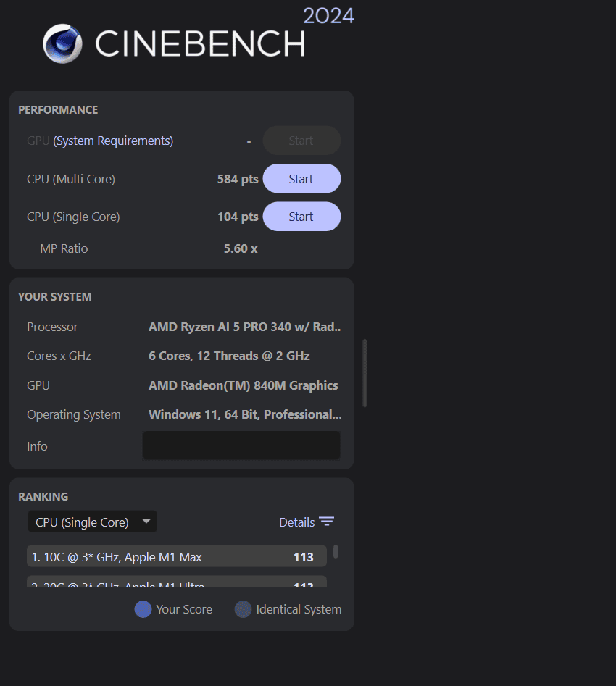
Task: Click the Info text input field
Action: 241,446
